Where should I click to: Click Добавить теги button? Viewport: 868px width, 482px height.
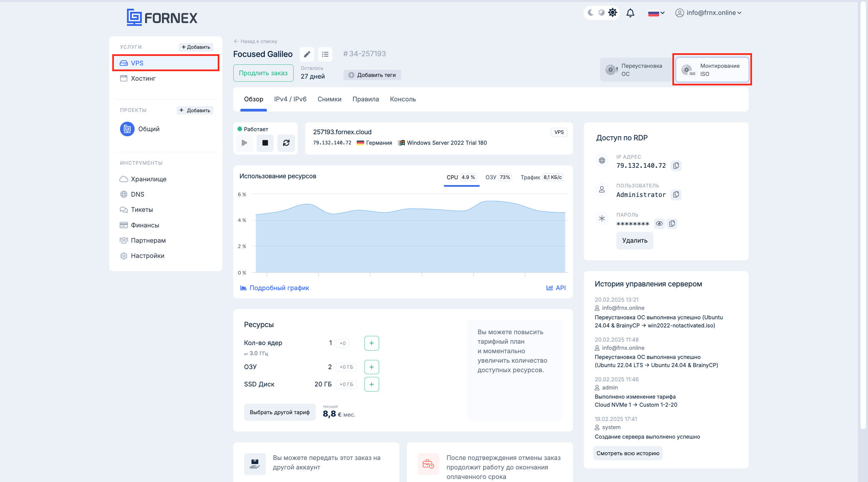click(372, 75)
